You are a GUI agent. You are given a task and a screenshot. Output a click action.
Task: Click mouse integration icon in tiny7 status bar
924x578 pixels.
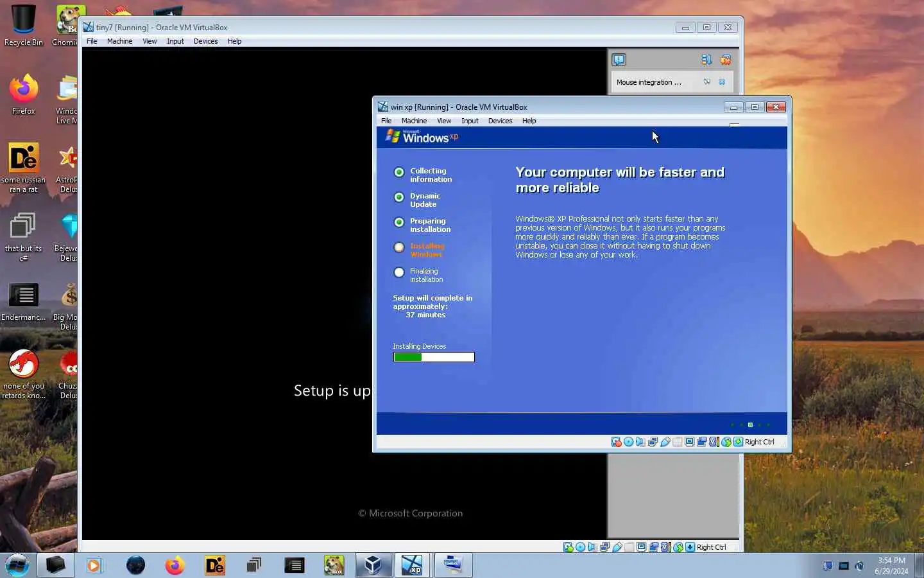tap(678, 547)
